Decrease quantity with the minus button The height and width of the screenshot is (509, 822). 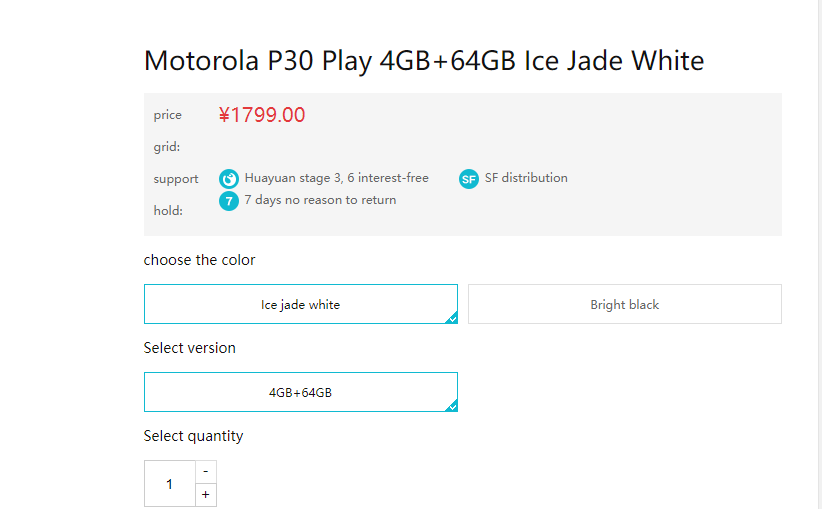click(x=205, y=471)
